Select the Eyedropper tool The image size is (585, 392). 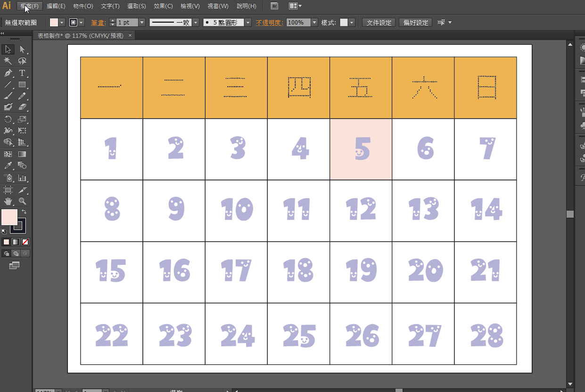click(8, 165)
